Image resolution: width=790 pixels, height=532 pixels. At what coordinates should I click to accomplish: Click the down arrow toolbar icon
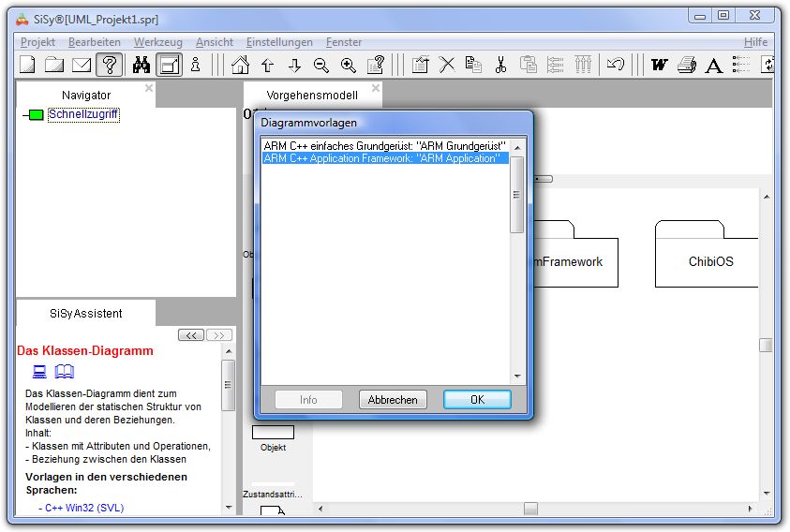295,65
